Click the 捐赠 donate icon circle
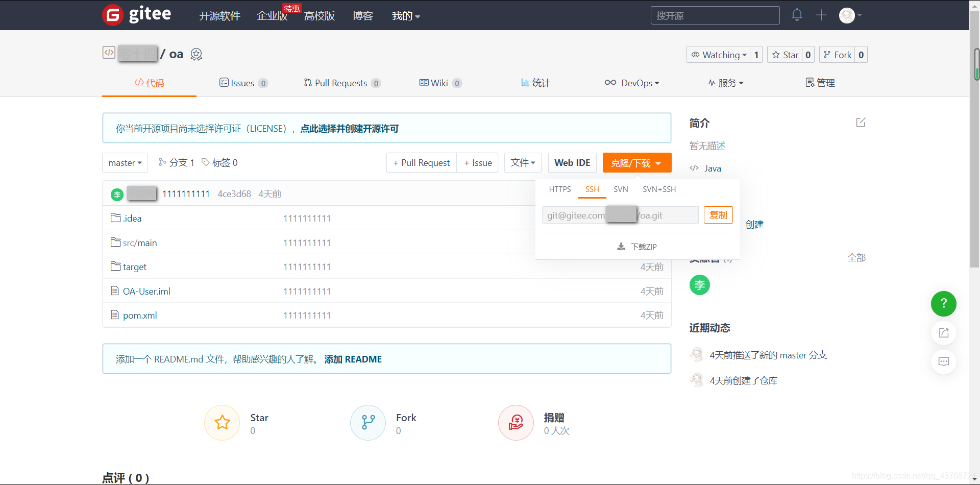This screenshot has width=980, height=485. (516, 423)
